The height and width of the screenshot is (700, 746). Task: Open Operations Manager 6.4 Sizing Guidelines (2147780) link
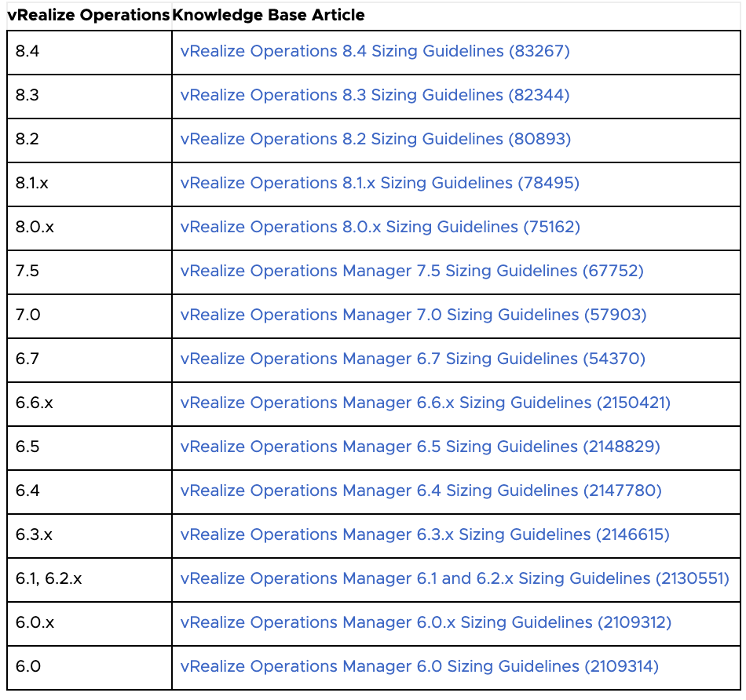(421, 490)
